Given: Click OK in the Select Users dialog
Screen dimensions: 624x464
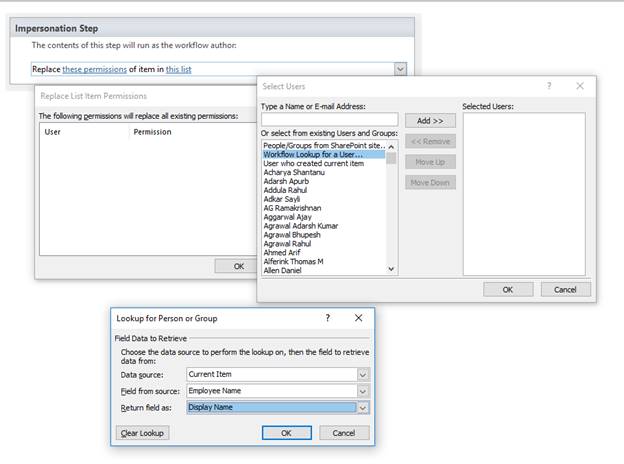Looking at the screenshot, I should pos(508,290).
